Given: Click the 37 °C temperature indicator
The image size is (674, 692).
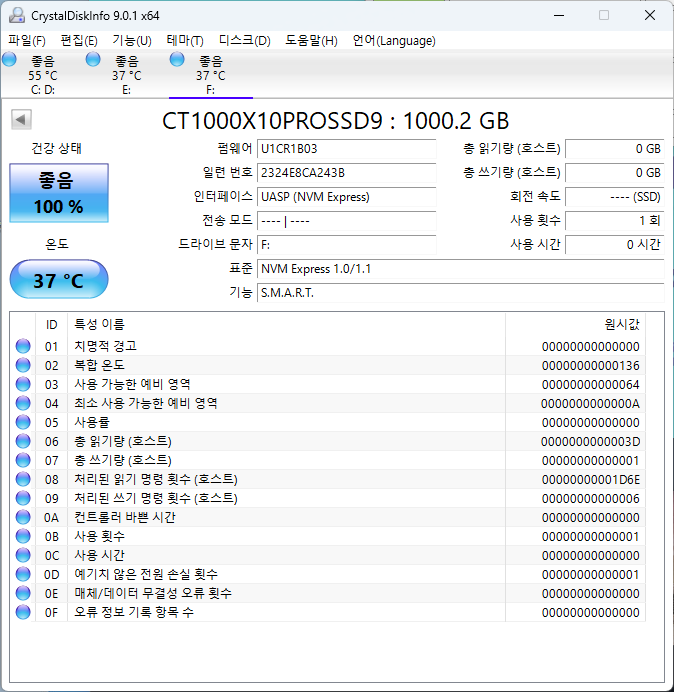Looking at the screenshot, I should point(59,280).
